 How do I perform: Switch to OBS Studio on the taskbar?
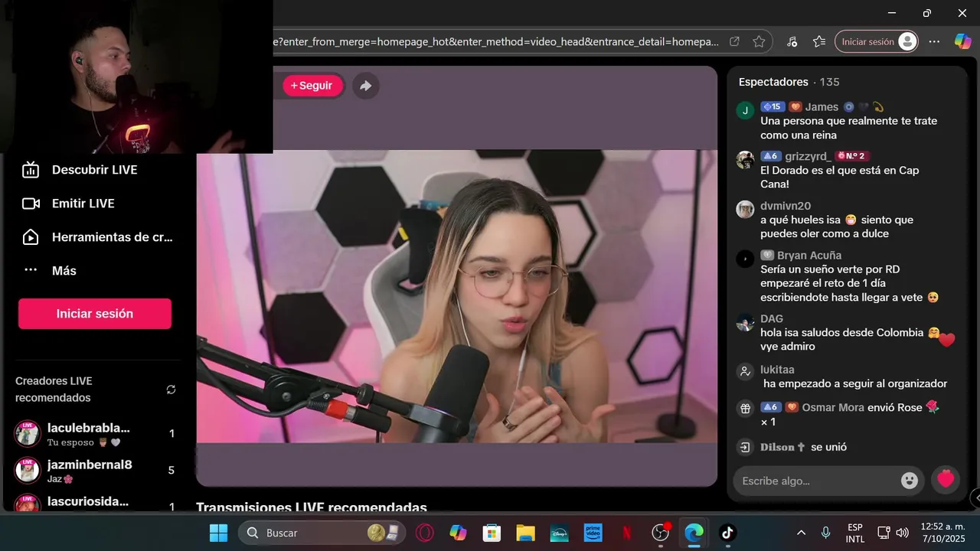[661, 533]
